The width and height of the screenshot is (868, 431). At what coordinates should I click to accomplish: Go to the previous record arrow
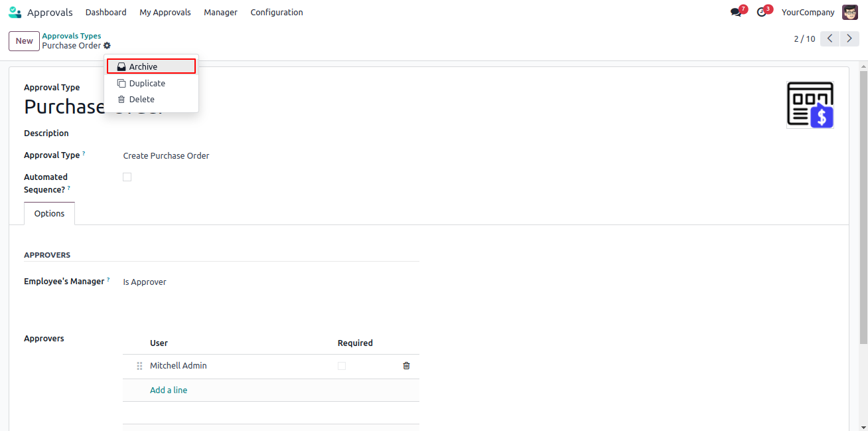tap(830, 39)
